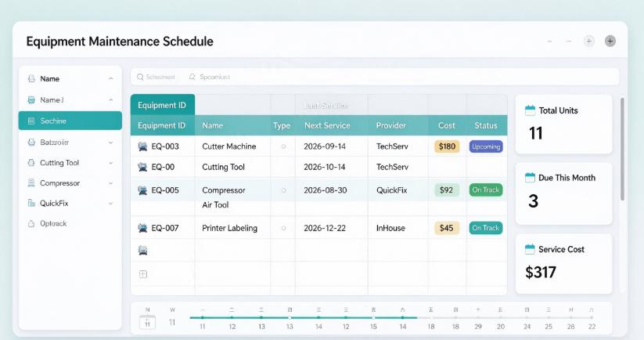644x340 pixels.
Task: Expand the Compressor sidebar chevron
Action: pos(111,183)
